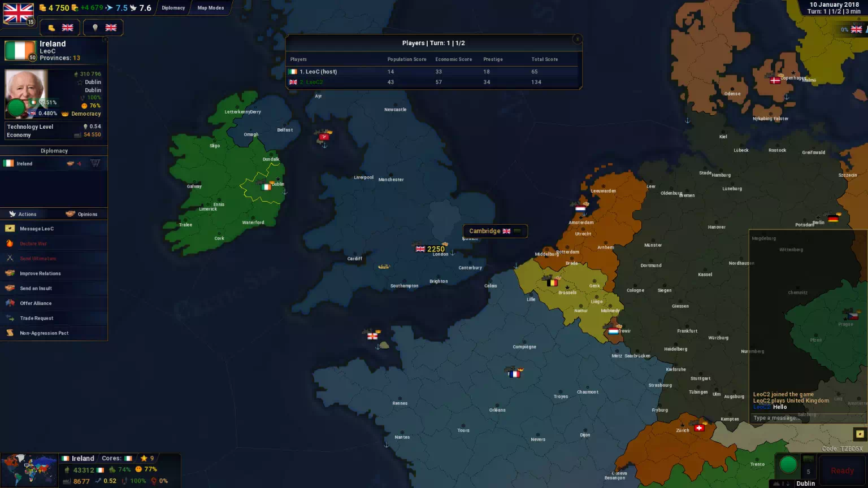Open the budget button with coins icon
Screen dimensions: 868x488
(61, 28)
